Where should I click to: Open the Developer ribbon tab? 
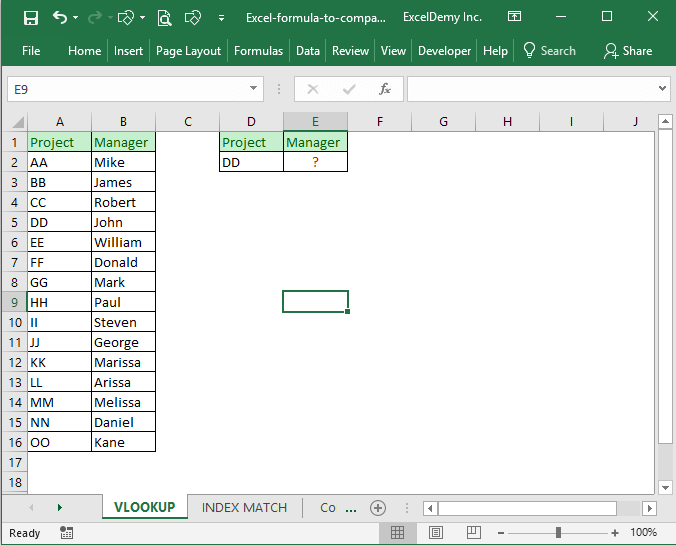pos(444,51)
